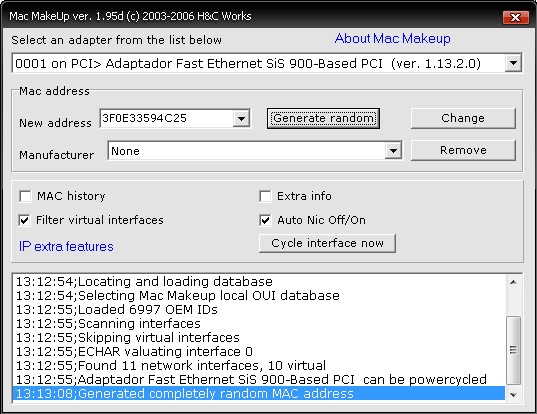The image size is (537, 414).
Task: Click the log scrollbar up arrow
Action: point(513,282)
